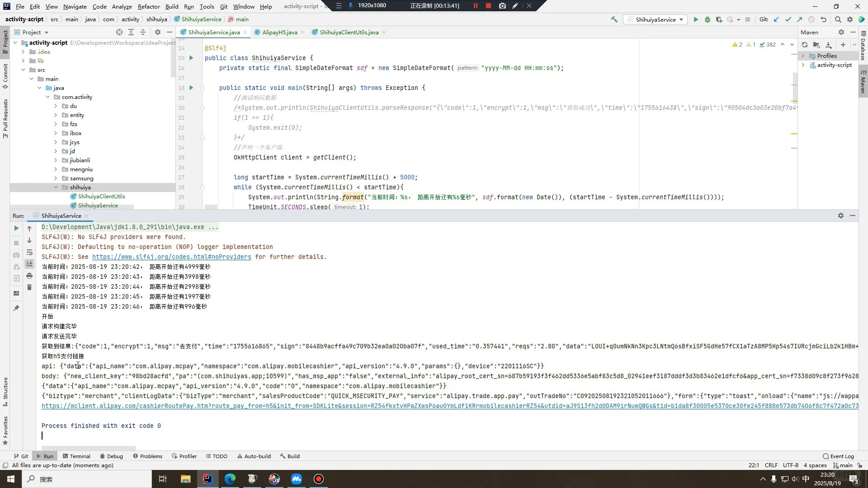The height and width of the screenshot is (488, 868).
Task: Open the slf4j.org noProviders link
Action: click(171, 257)
